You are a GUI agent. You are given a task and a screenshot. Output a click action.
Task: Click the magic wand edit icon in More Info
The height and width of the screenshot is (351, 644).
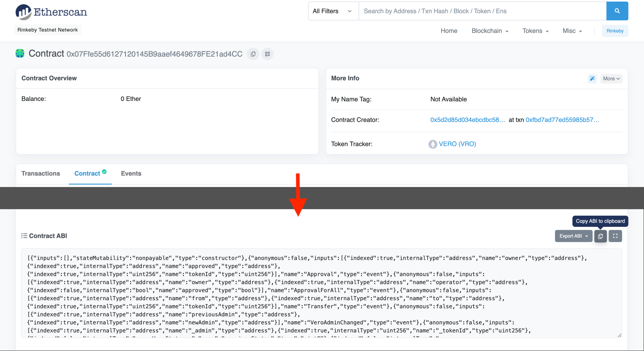[x=592, y=79]
